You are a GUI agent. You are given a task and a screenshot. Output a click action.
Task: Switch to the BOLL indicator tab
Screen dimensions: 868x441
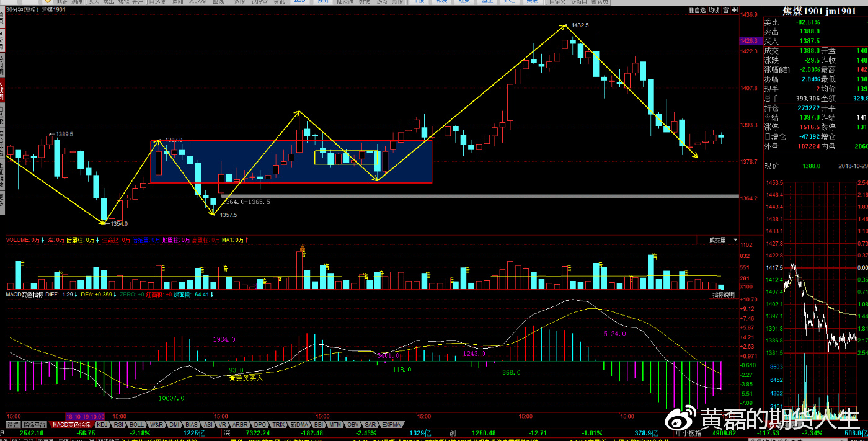(136, 425)
